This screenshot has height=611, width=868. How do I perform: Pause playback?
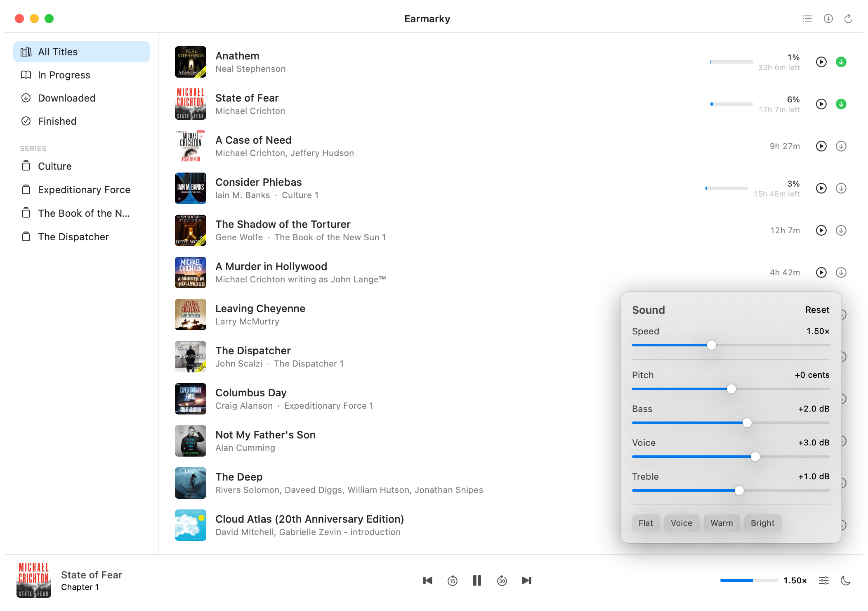pyautogui.click(x=477, y=580)
